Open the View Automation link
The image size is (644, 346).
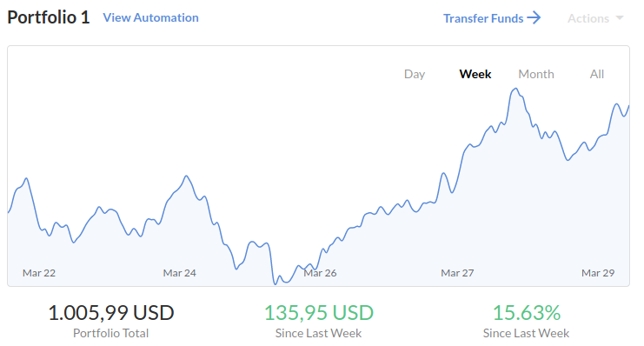coord(150,17)
